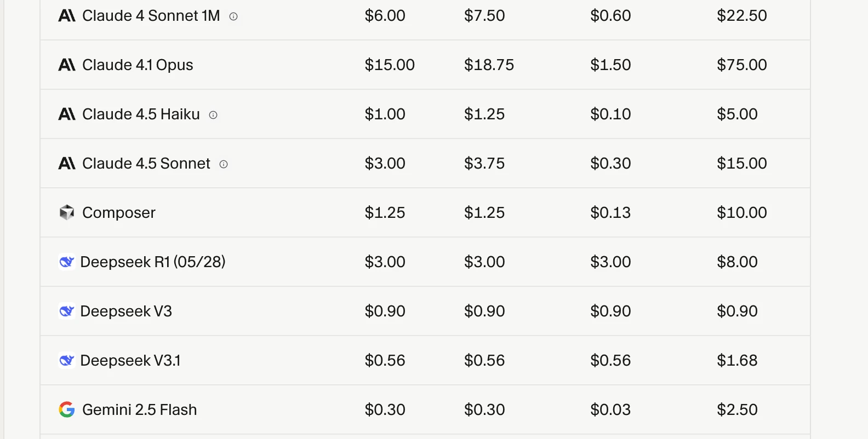Click the Anthropic logo for Claude 4.5 Haiku
This screenshot has height=439, width=868.
[x=67, y=114]
